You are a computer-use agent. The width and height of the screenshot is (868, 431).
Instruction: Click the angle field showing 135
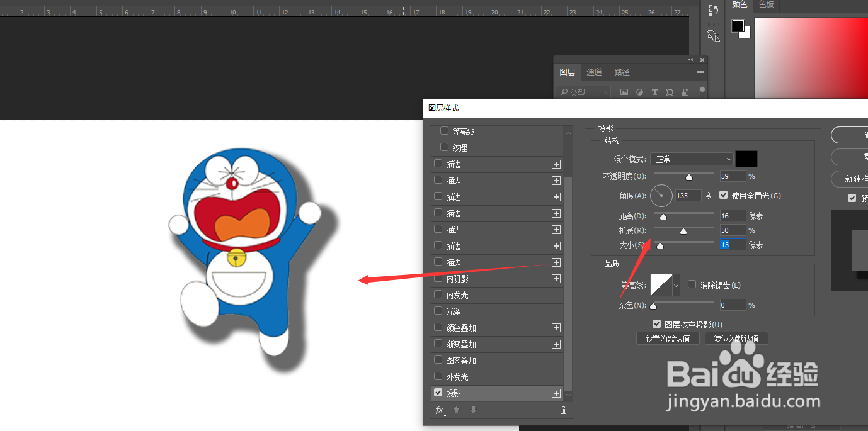[x=688, y=196]
